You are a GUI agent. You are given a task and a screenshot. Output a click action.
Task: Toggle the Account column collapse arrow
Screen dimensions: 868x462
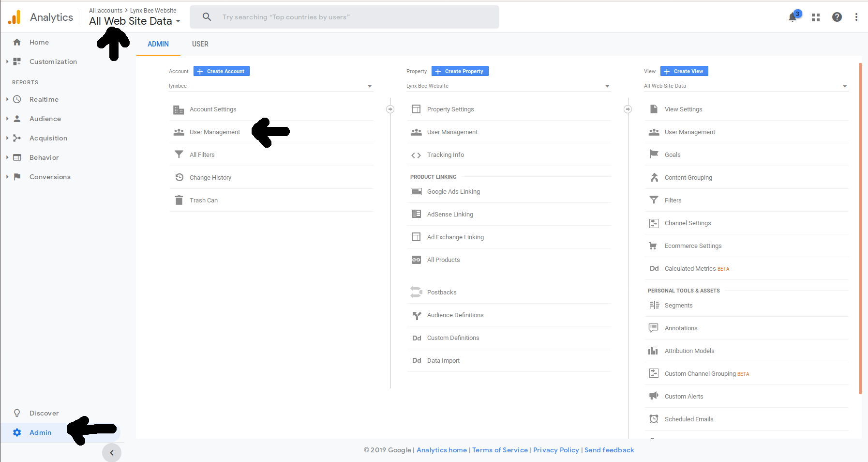click(390, 109)
